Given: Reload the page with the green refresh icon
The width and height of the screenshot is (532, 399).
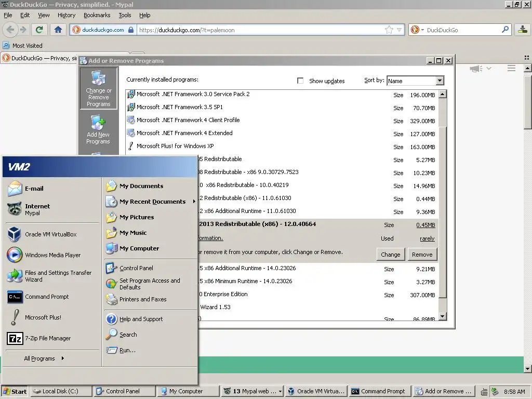Looking at the screenshot, I should click(39, 30).
